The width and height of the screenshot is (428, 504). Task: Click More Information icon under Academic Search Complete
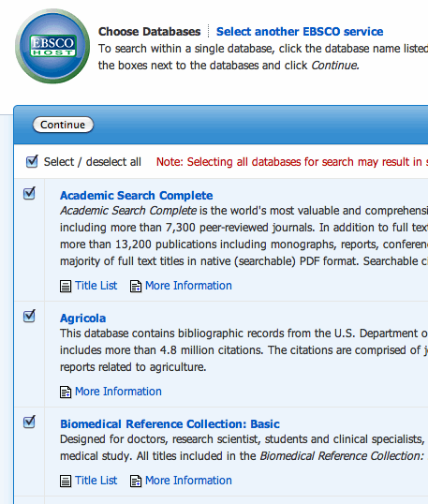[136, 286]
